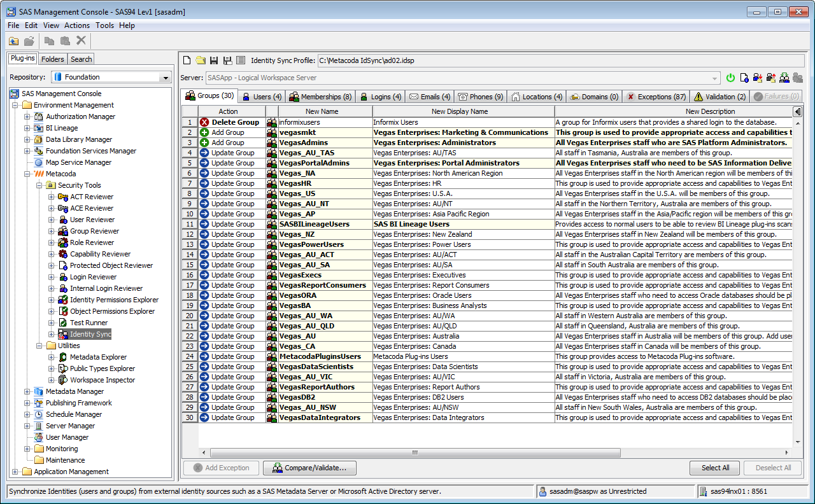Select the VegasDataIntegrators row name cell
Viewport: 815px width, 504px height.
coord(325,417)
